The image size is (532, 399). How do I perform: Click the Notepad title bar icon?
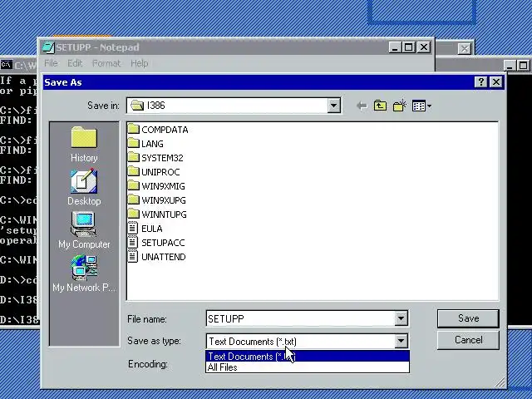point(48,47)
